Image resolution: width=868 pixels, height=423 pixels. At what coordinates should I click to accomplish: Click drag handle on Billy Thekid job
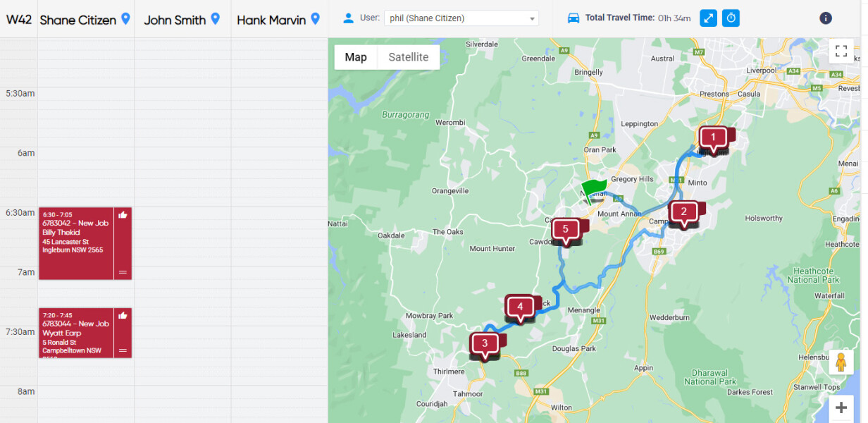point(123,272)
